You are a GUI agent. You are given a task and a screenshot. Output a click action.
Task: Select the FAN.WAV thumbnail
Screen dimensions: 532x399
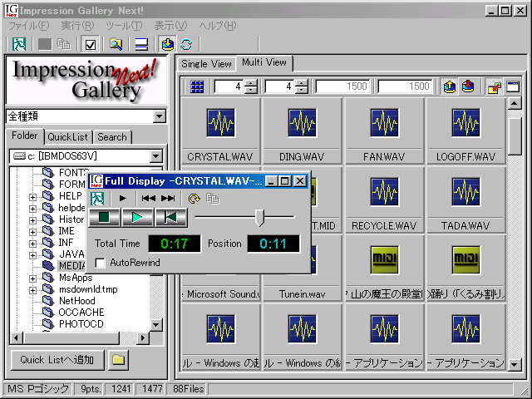pyautogui.click(x=384, y=131)
